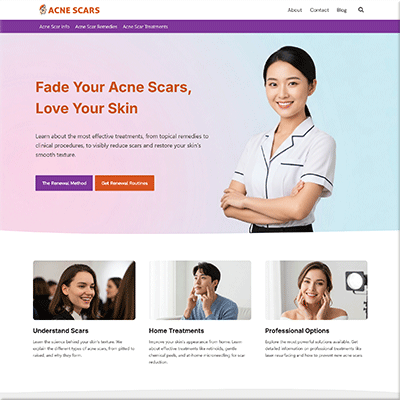Click the Understand Scars description paragraph

pos(84,349)
